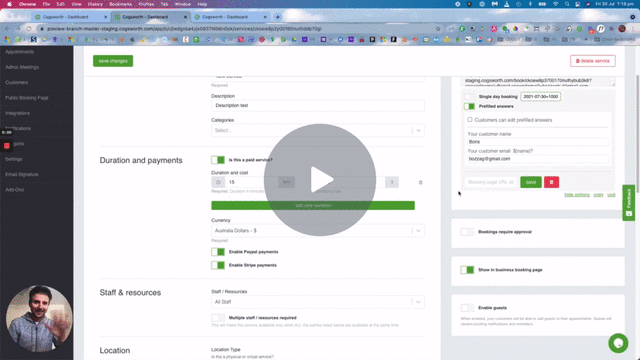The width and height of the screenshot is (640, 360).
Task: Open the Window menu
Action: [182, 4]
